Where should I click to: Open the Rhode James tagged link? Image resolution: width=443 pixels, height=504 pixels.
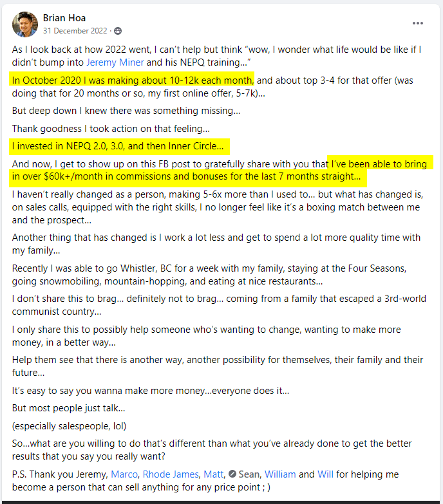(171, 474)
